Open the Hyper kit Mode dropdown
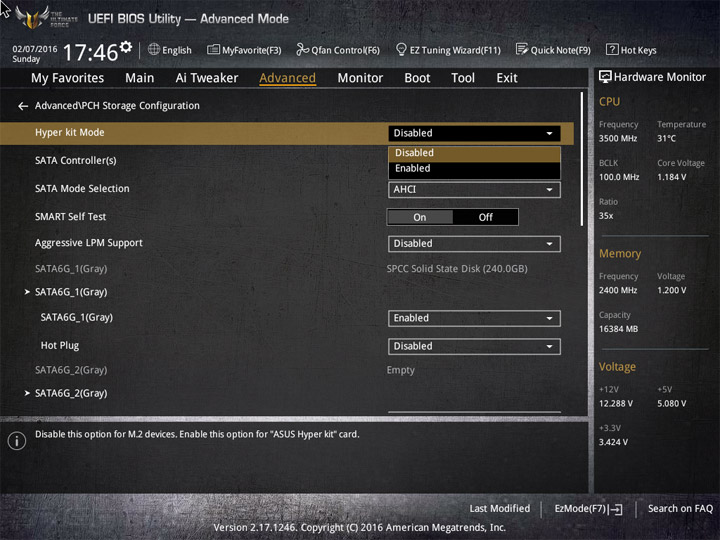 (x=474, y=133)
